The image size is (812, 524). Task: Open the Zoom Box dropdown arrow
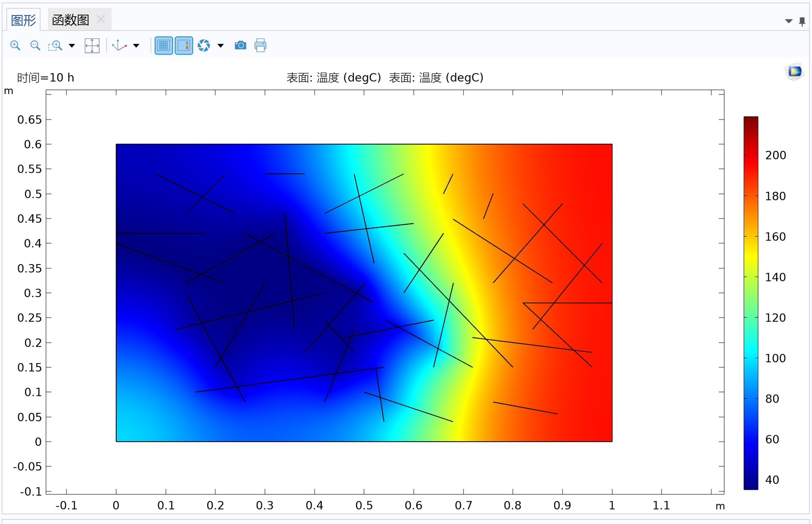pos(72,46)
